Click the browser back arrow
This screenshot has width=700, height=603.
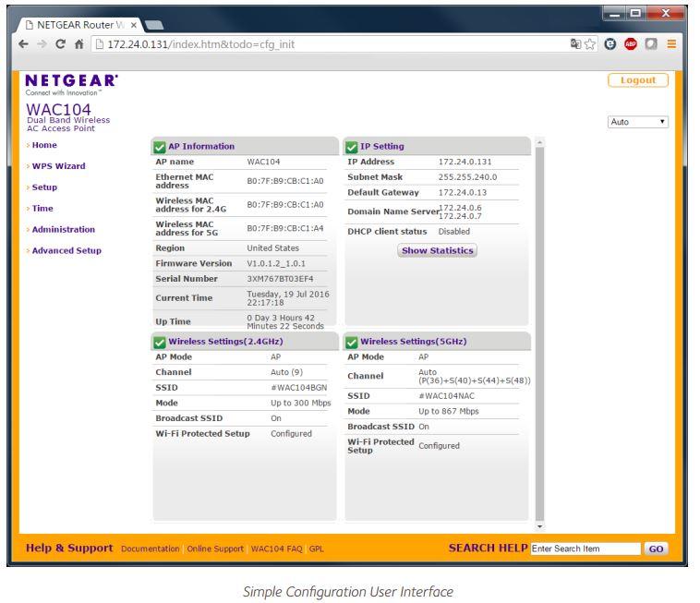click(x=24, y=43)
